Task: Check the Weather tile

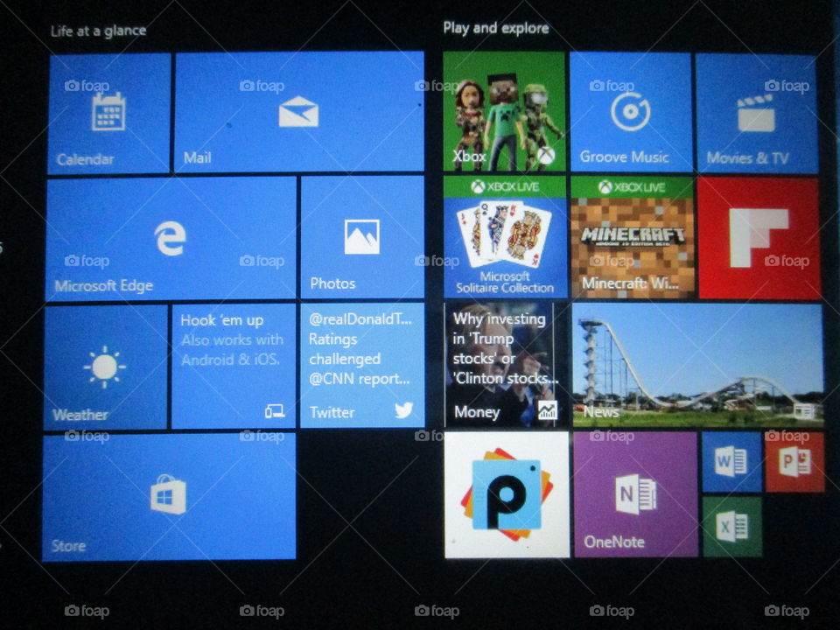Action: tap(103, 366)
